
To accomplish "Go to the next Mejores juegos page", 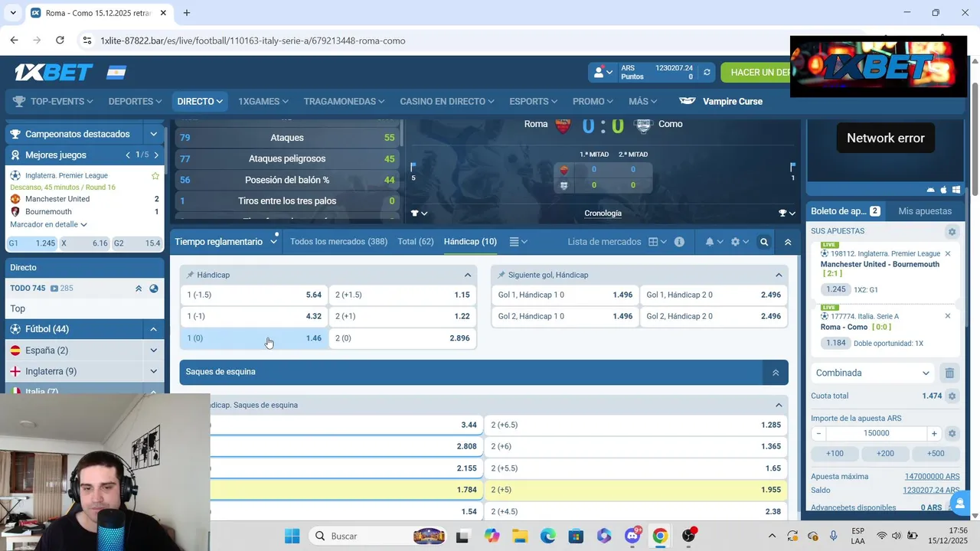I will (156, 155).
